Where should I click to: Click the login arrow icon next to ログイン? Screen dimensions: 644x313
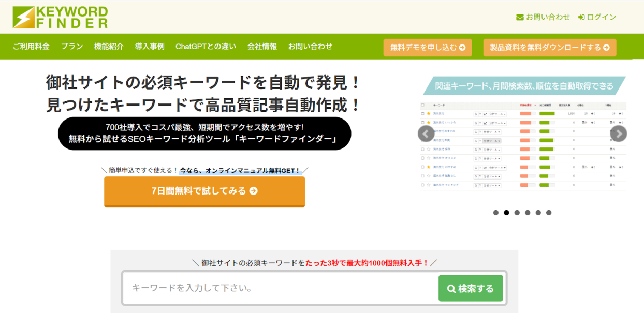(x=581, y=18)
